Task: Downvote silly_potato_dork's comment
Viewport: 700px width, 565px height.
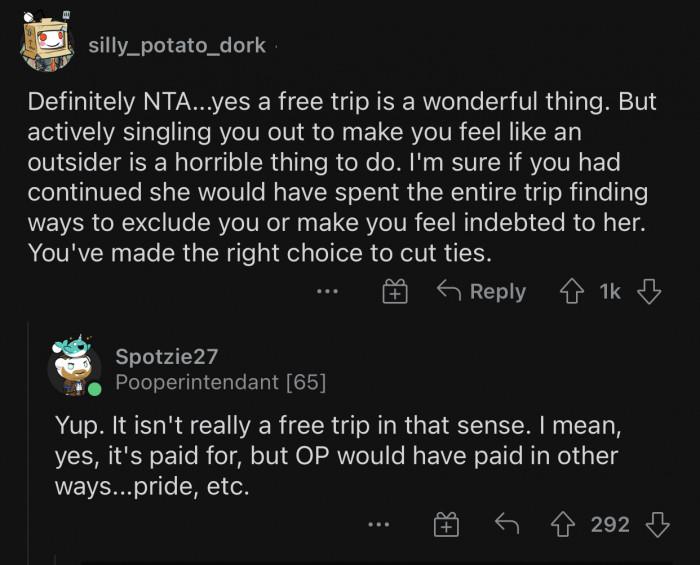Action: [x=649, y=292]
